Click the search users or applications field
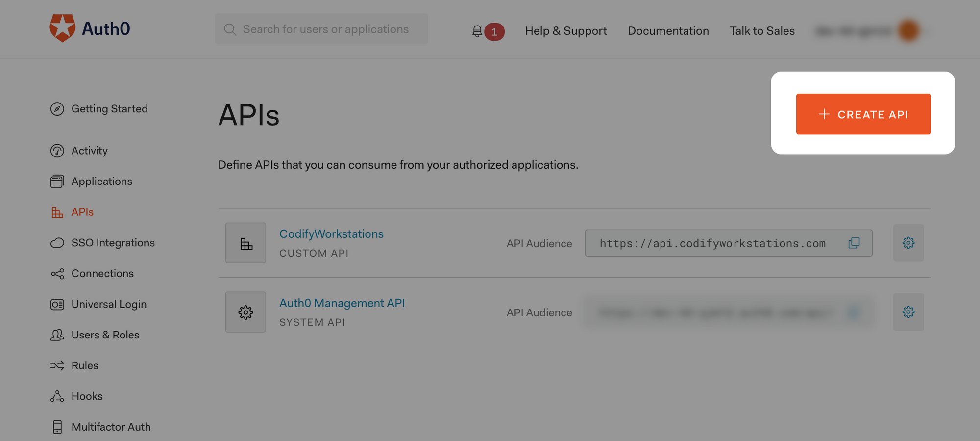The height and width of the screenshot is (441, 980). (321, 29)
